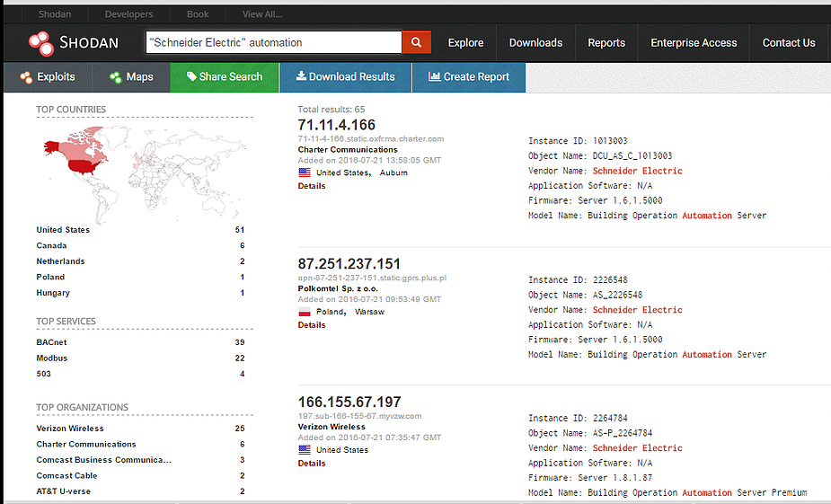The image size is (831, 504).
Task: Click the Book top bar link
Action: click(198, 14)
